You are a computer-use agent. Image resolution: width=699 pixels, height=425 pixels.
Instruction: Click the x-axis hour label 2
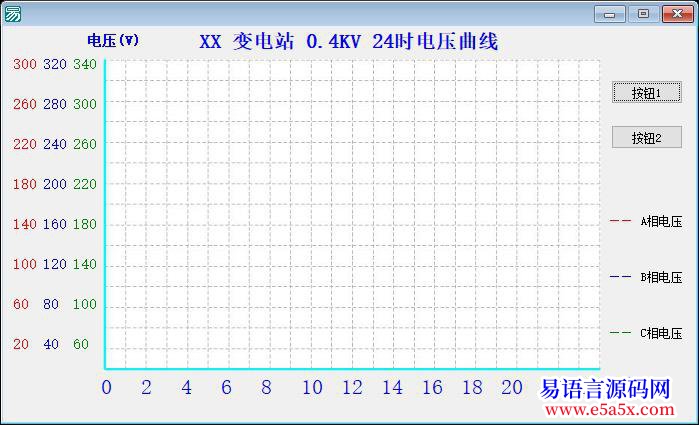coord(146,388)
